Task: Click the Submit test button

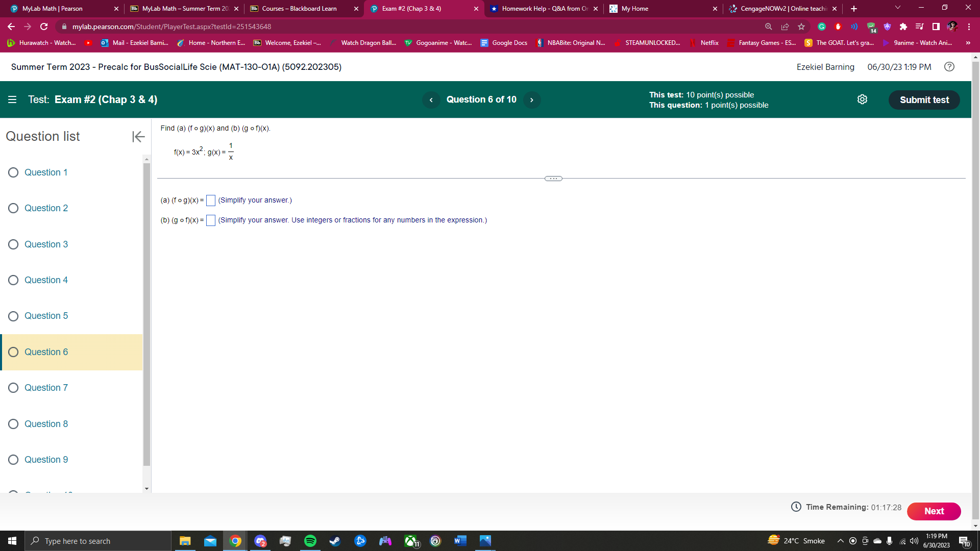Action: [x=924, y=99]
